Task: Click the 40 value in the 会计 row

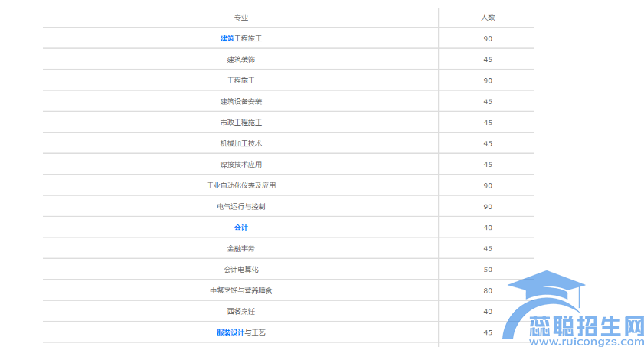Action: 488,228
